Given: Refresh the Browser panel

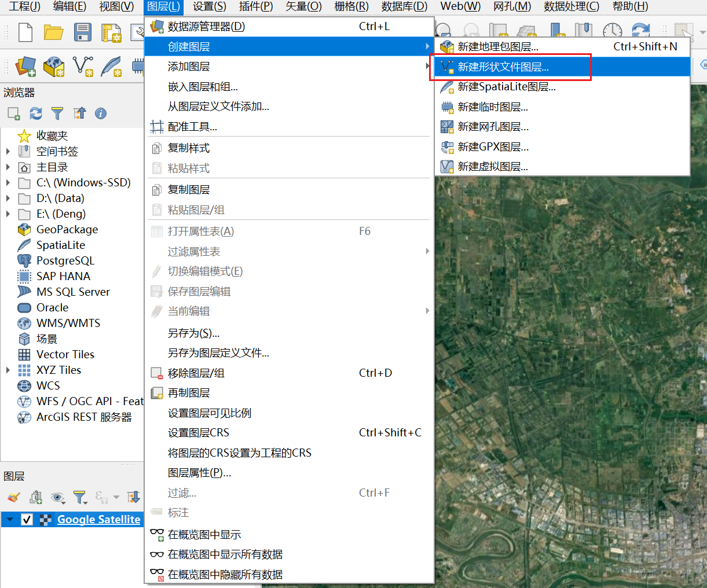Looking at the screenshot, I should (x=36, y=113).
